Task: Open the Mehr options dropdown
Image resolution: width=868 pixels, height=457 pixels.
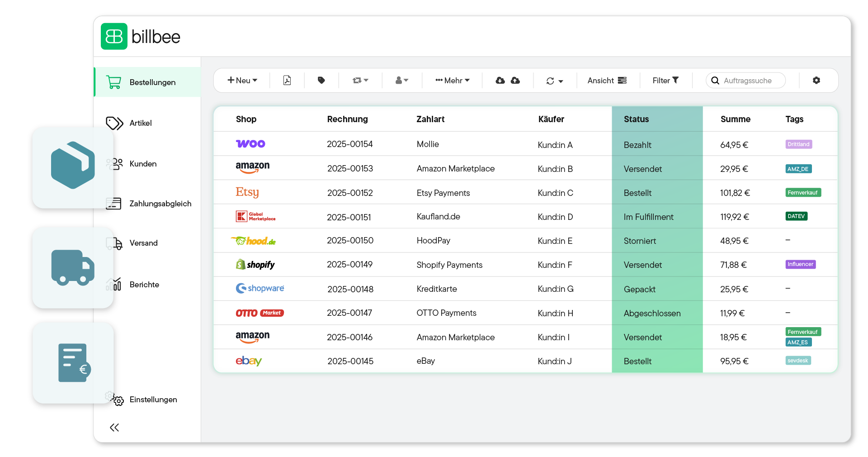Action: [452, 80]
